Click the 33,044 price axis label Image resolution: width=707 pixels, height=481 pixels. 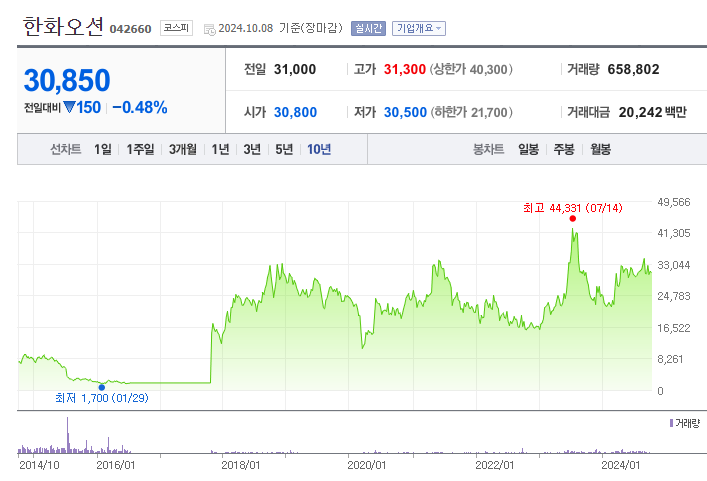[674, 265]
